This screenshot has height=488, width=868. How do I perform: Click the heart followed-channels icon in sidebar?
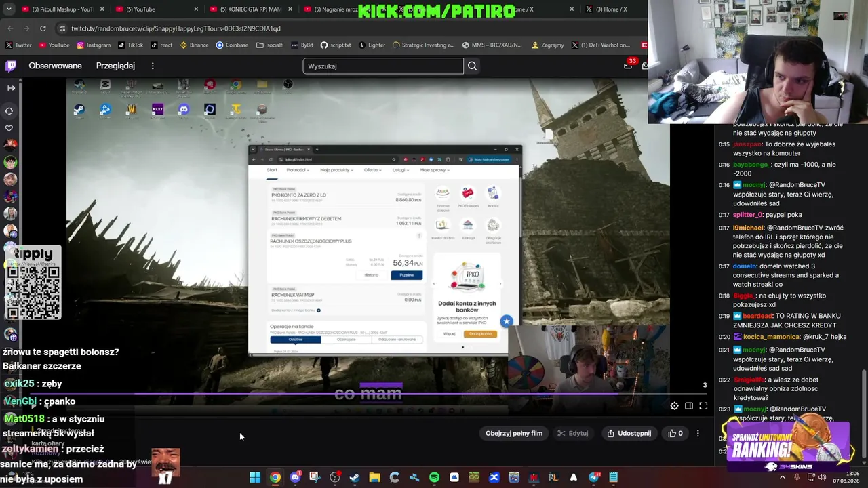[x=9, y=128]
